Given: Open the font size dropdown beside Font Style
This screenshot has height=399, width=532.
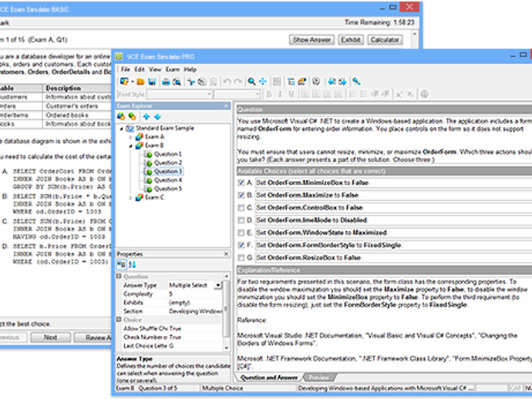Looking at the screenshot, I should [258, 94].
